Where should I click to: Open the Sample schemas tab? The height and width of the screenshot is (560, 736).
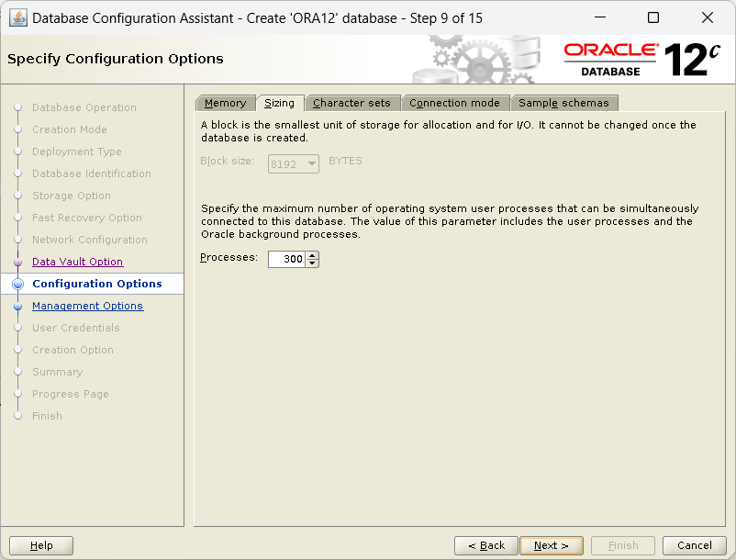[563, 103]
